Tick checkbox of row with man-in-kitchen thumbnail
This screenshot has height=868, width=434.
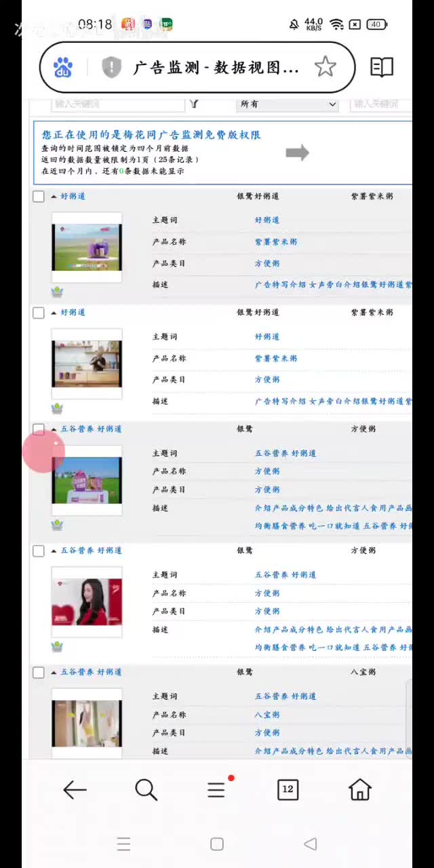coord(39,313)
